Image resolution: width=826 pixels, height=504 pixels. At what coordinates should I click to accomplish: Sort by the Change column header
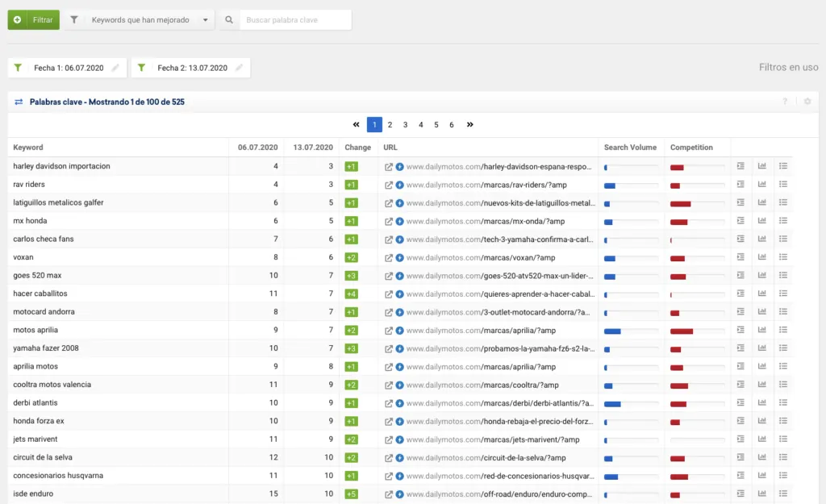[357, 148]
